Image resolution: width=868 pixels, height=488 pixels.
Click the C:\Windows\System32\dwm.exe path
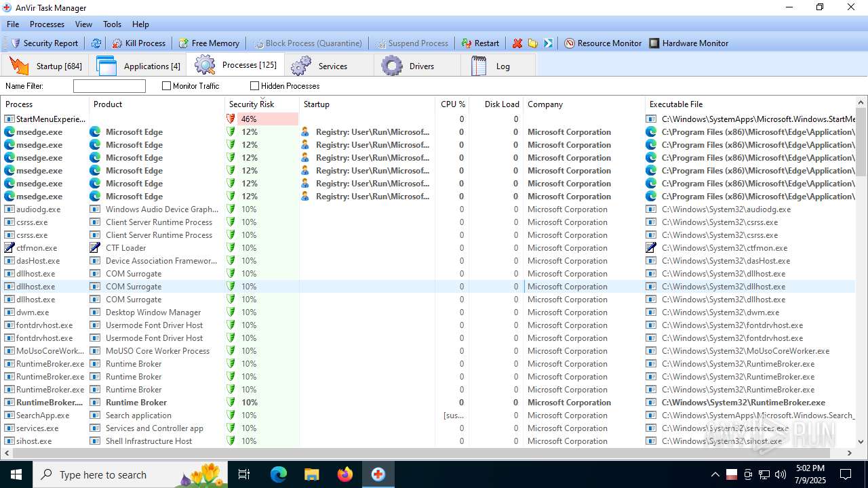(720, 312)
